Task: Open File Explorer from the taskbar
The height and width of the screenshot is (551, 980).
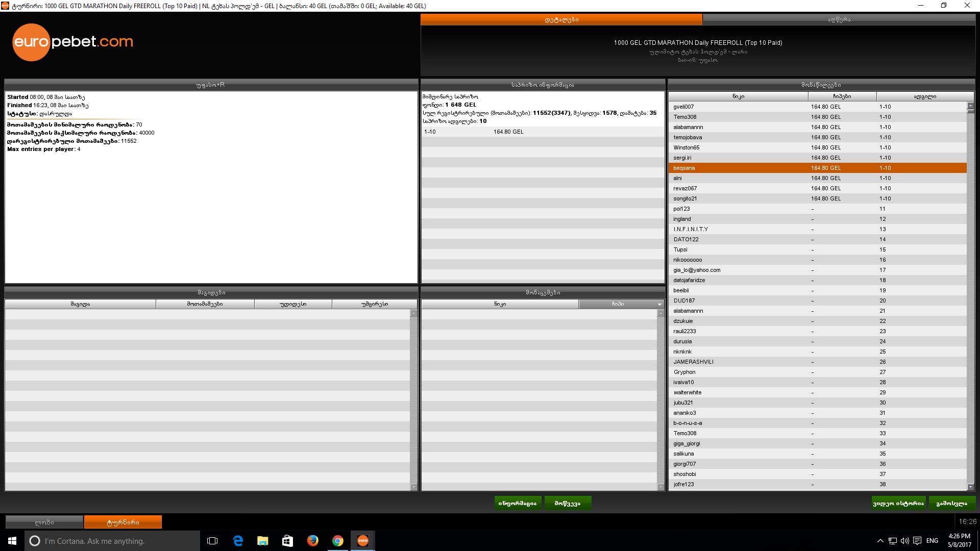Action: click(262, 541)
